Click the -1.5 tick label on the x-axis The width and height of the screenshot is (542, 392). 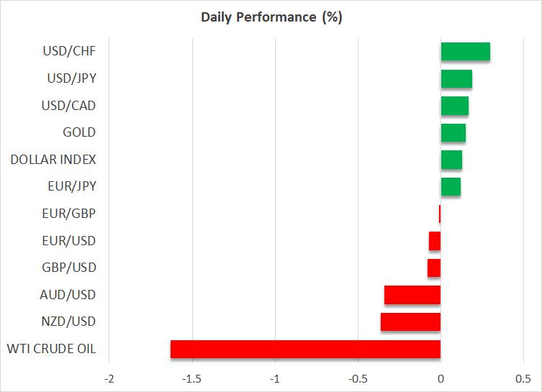191,379
